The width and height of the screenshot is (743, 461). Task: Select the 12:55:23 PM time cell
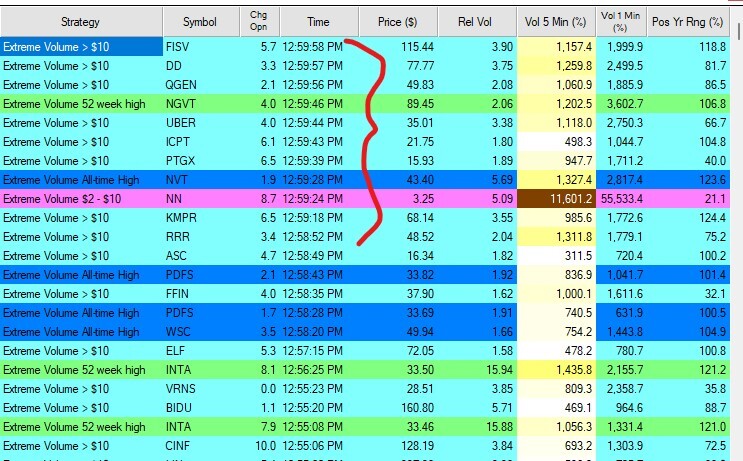click(x=313, y=389)
